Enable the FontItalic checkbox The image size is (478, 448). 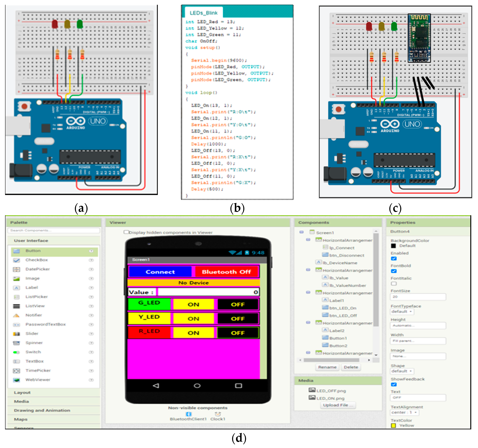coord(394,284)
